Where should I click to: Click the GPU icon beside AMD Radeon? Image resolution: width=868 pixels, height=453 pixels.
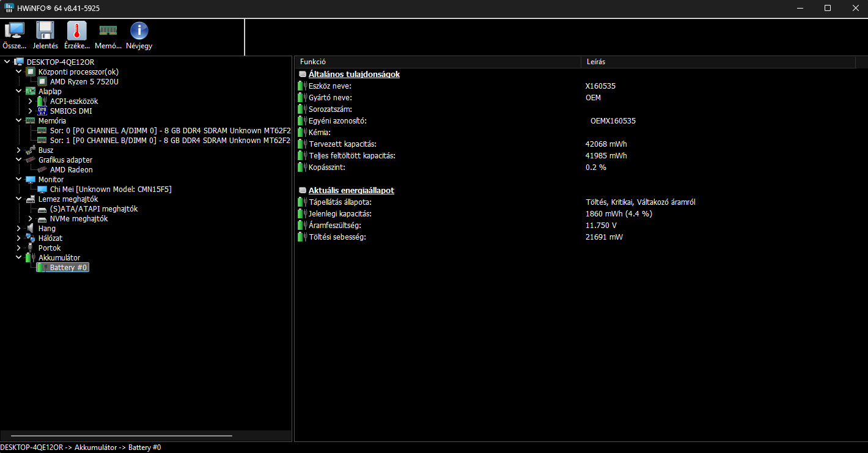(42, 169)
